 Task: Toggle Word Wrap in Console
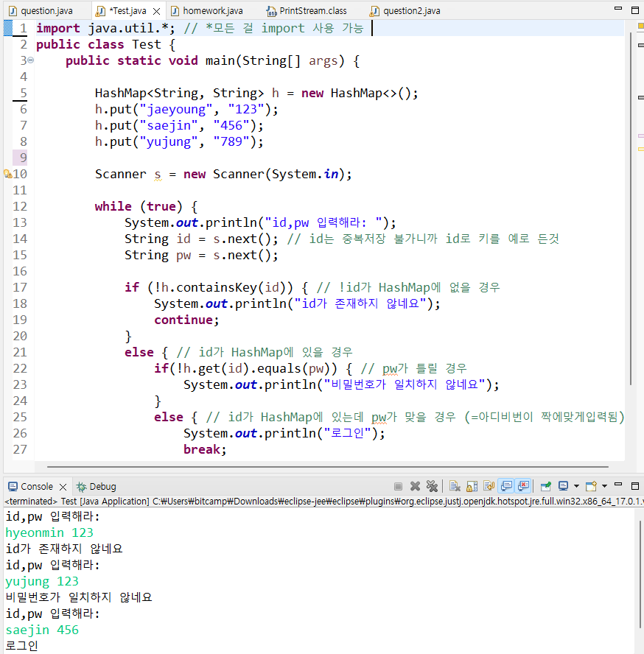[x=489, y=486]
